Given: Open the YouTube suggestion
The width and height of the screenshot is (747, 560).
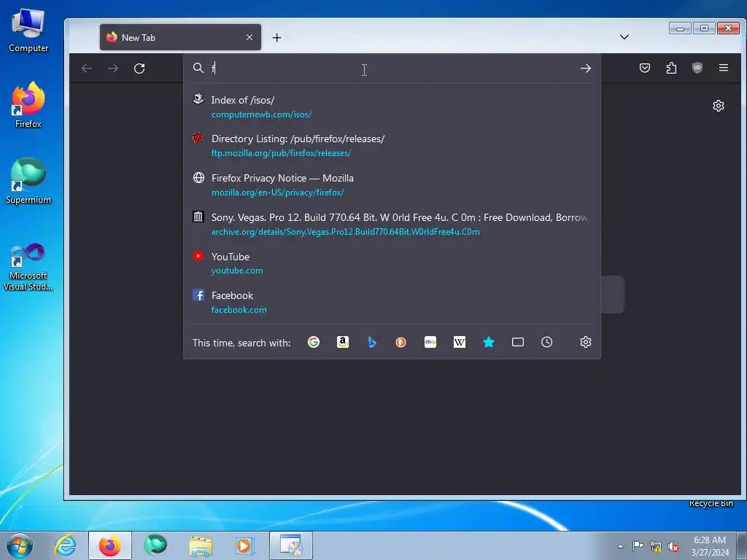Looking at the screenshot, I should [x=392, y=263].
